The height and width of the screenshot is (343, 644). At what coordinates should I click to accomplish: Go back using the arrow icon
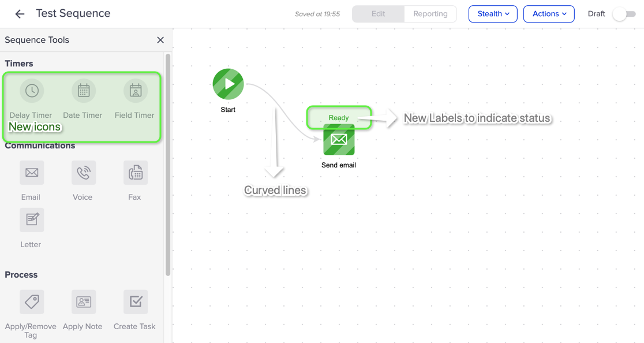20,14
